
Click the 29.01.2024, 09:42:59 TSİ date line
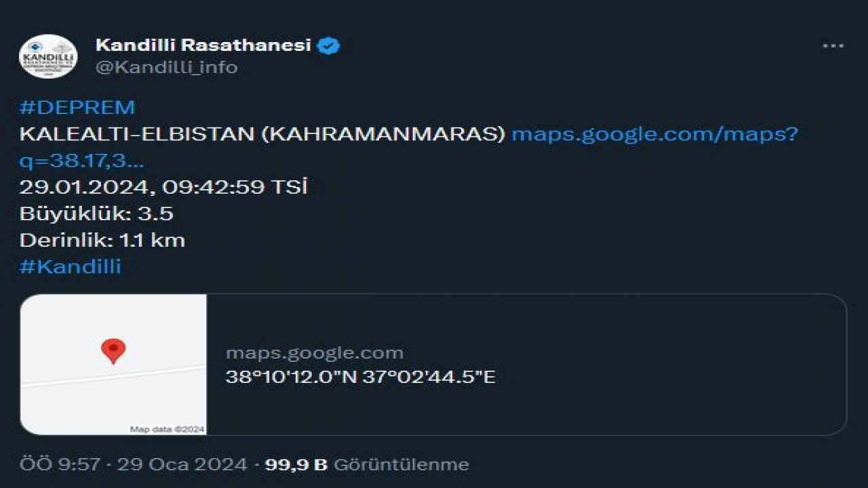pos(163,187)
